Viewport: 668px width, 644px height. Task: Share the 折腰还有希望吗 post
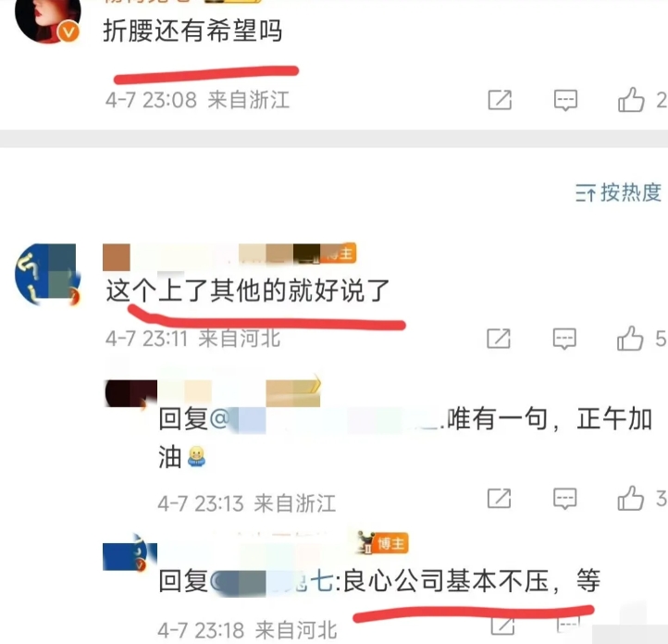500,100
